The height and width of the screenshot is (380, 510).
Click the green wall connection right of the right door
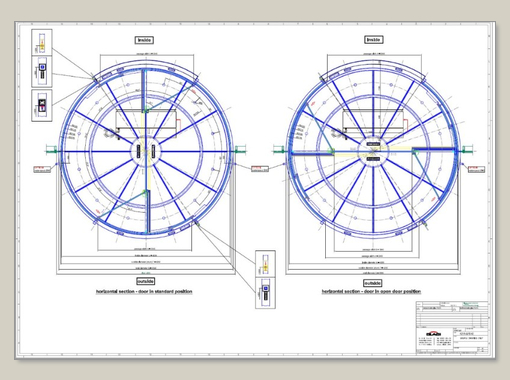pyautogui.click(x=467, y=150)
